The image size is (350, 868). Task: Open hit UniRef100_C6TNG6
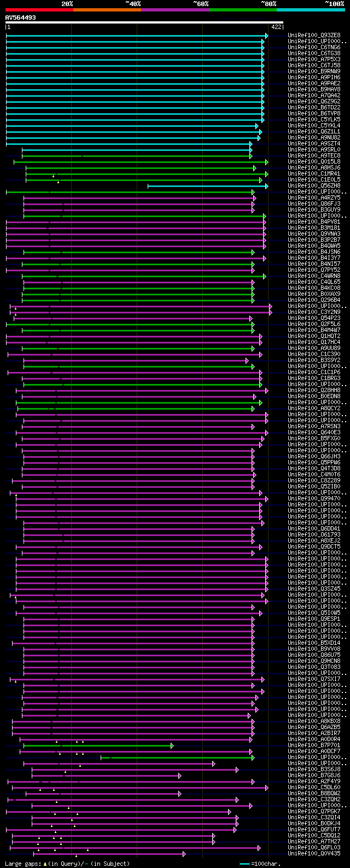[x=314, y=48]
